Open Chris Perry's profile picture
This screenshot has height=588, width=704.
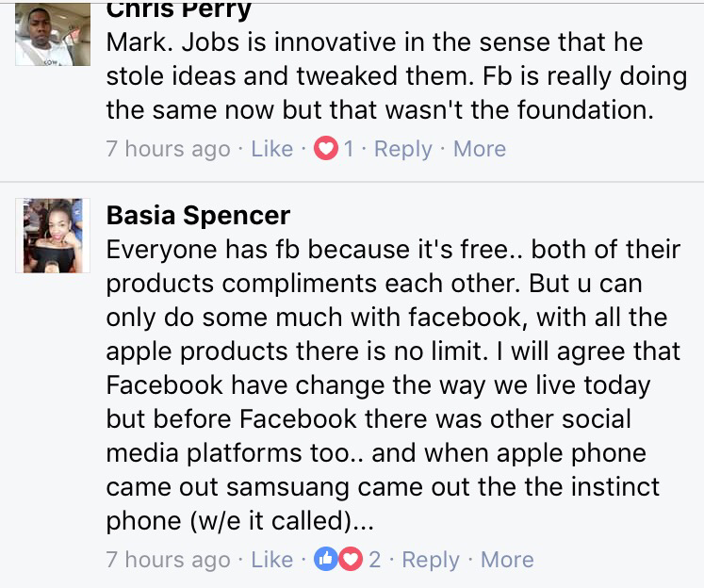pos(52,39)
